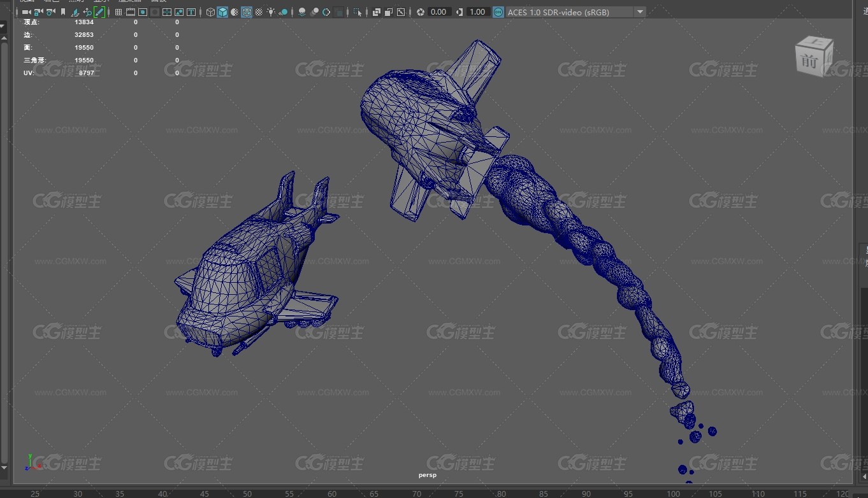
Task: Click the gamma value field 1.00
Action: [478, 12]
